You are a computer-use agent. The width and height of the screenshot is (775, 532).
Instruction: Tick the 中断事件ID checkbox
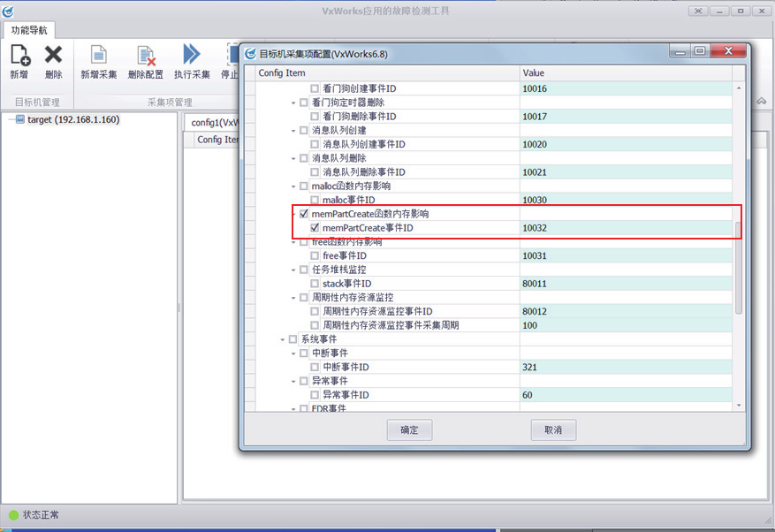[x=315, y=367]
